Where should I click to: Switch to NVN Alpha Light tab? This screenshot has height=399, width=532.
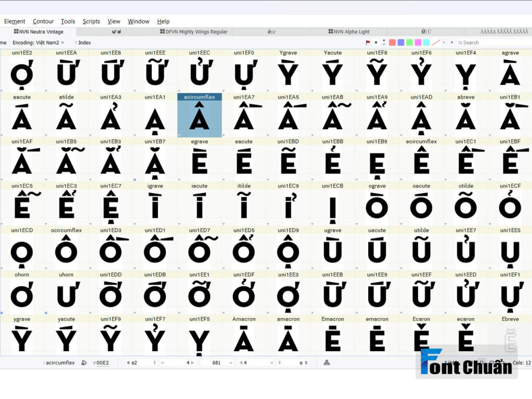coord(349,32)
